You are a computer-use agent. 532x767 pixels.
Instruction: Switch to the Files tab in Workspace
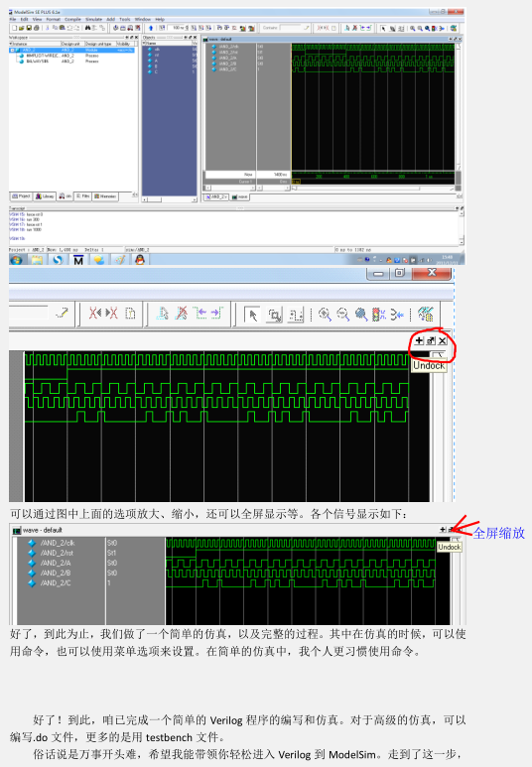tap(82, 196)
